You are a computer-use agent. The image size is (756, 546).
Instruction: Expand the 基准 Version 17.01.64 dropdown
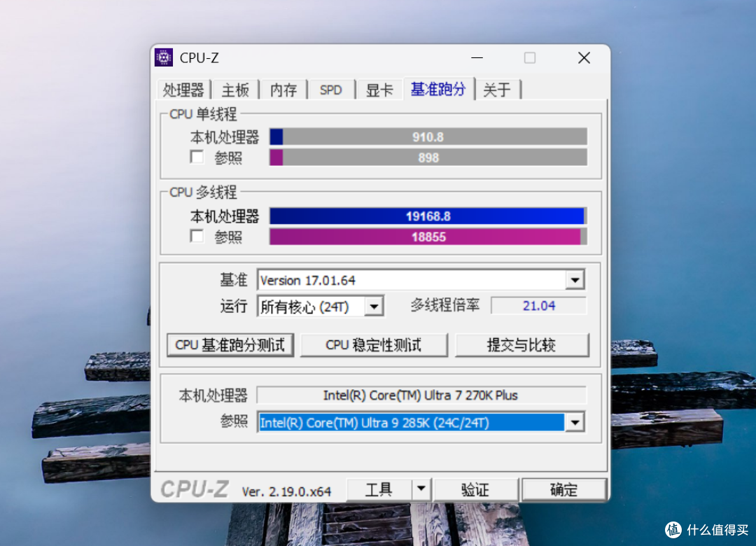coord(575,280)
